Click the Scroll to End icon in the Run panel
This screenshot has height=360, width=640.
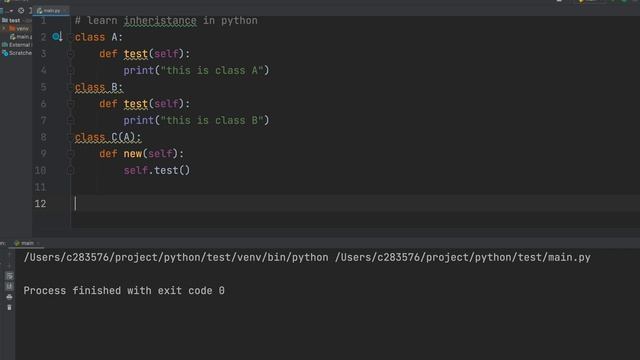9,287
